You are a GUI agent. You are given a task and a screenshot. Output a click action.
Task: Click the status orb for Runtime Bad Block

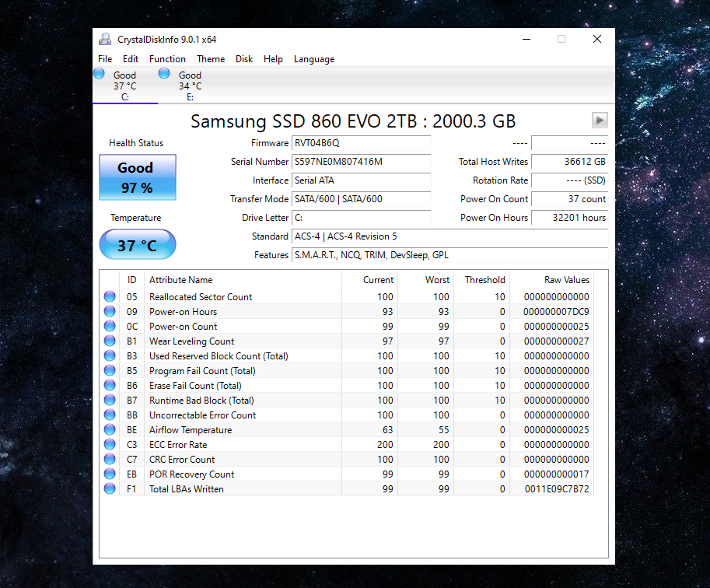pos(110,400)
